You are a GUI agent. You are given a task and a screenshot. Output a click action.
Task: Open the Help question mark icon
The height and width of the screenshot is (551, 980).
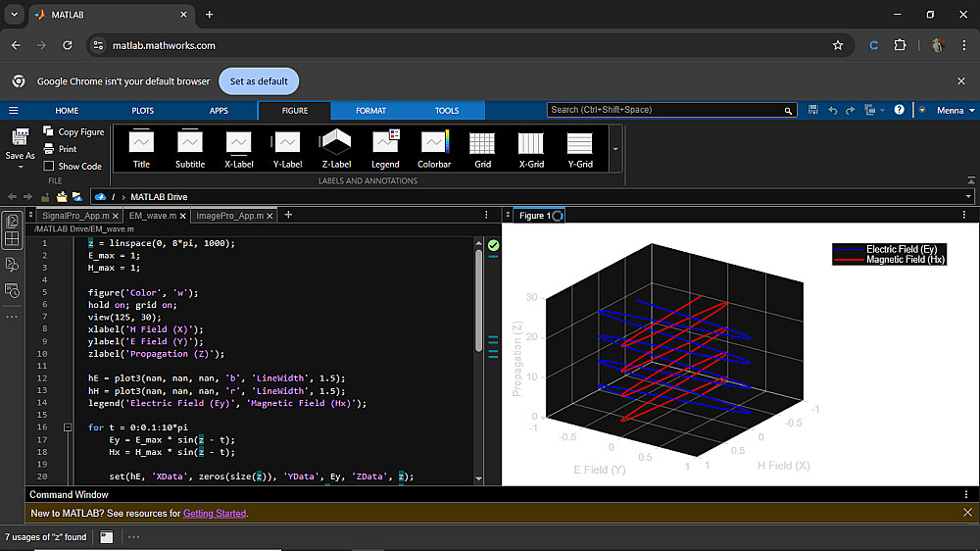[x=899, y=111]
